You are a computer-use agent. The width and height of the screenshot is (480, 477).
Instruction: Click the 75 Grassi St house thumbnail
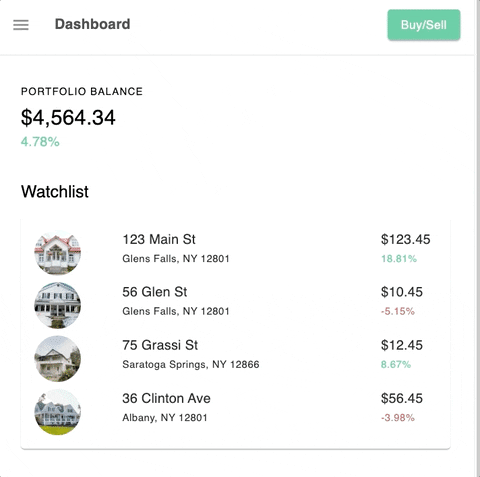[x=58, y=358]
